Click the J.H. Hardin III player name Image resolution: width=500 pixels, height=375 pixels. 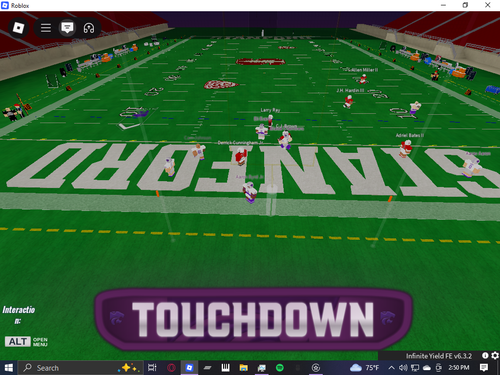tap(350, 90)
